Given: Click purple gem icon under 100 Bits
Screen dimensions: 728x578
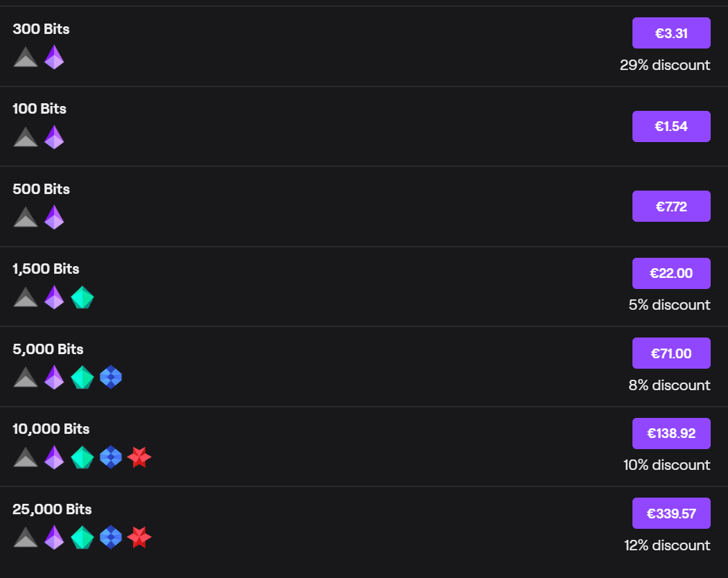Looking at the screenshot, I should 54,137.
